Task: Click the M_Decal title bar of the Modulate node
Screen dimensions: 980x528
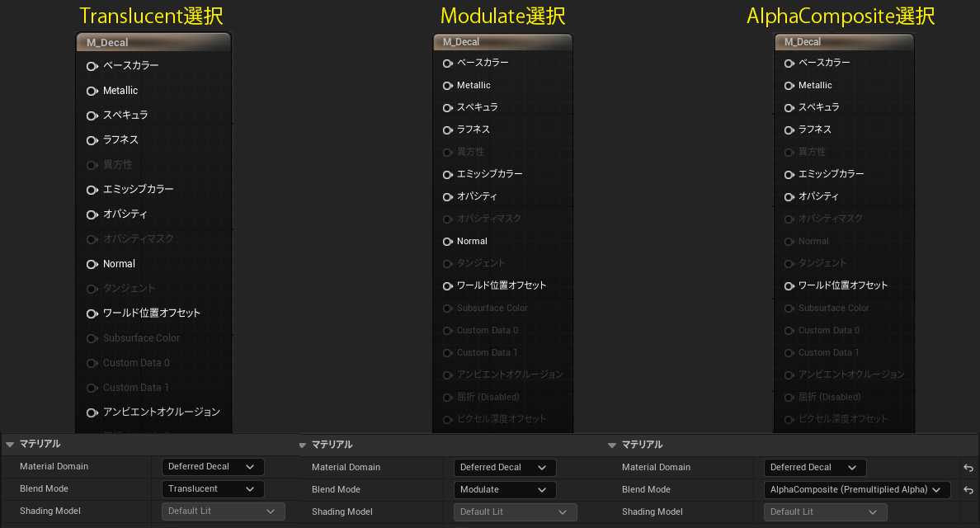Action: [x=502, y=41]
